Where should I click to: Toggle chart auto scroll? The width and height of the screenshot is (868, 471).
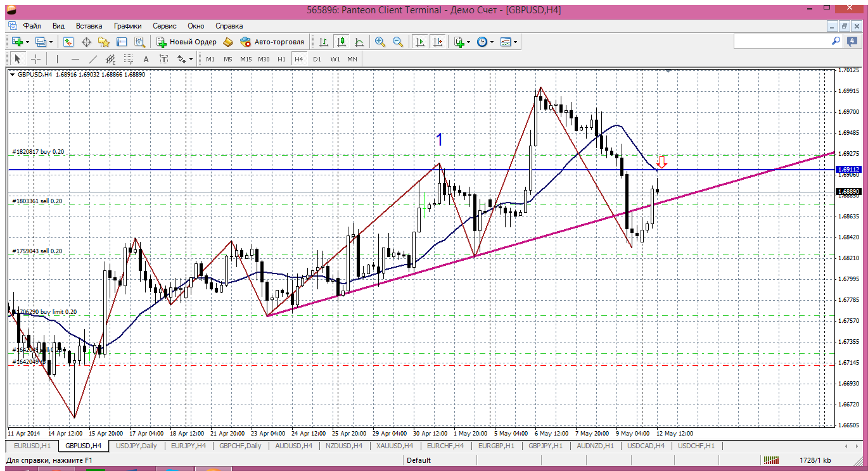(419, 42)
